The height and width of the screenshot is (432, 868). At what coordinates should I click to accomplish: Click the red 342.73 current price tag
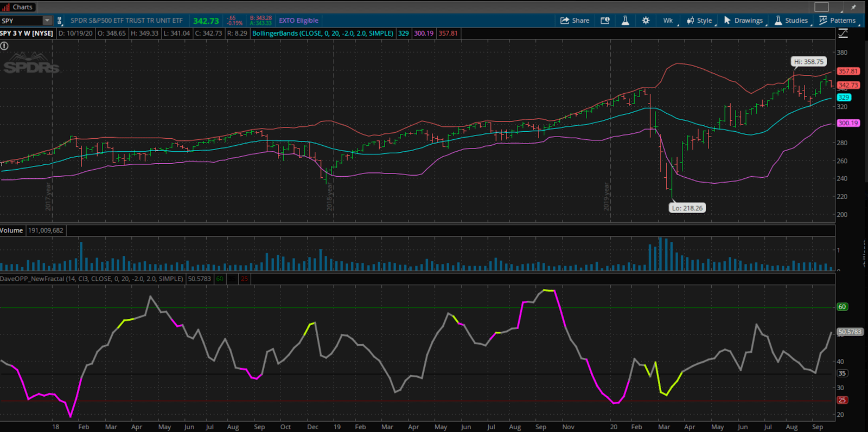[848, 85]
